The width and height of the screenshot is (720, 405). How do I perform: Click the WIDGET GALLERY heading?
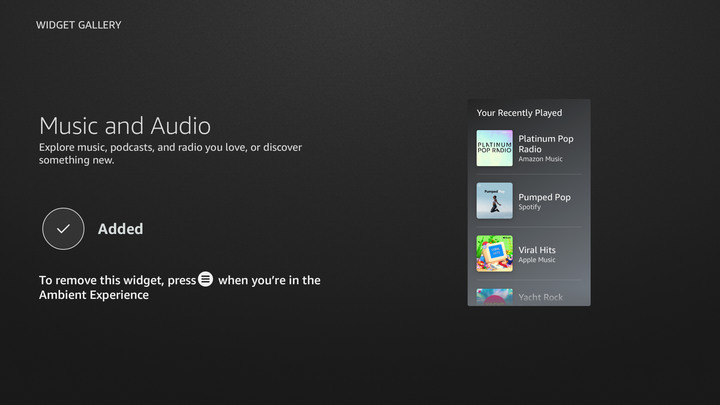[x=79, y=25]
